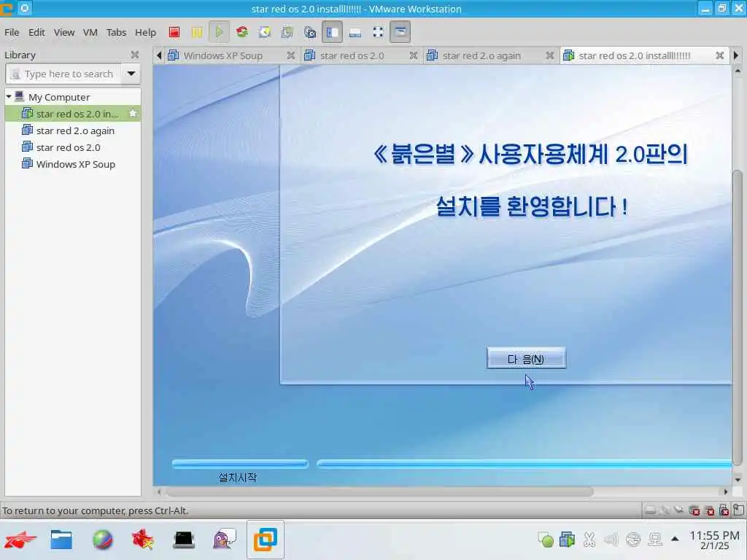747x560 pixels.
Task: Toggle the console view toolbar button
Action: tap(400, 32)
